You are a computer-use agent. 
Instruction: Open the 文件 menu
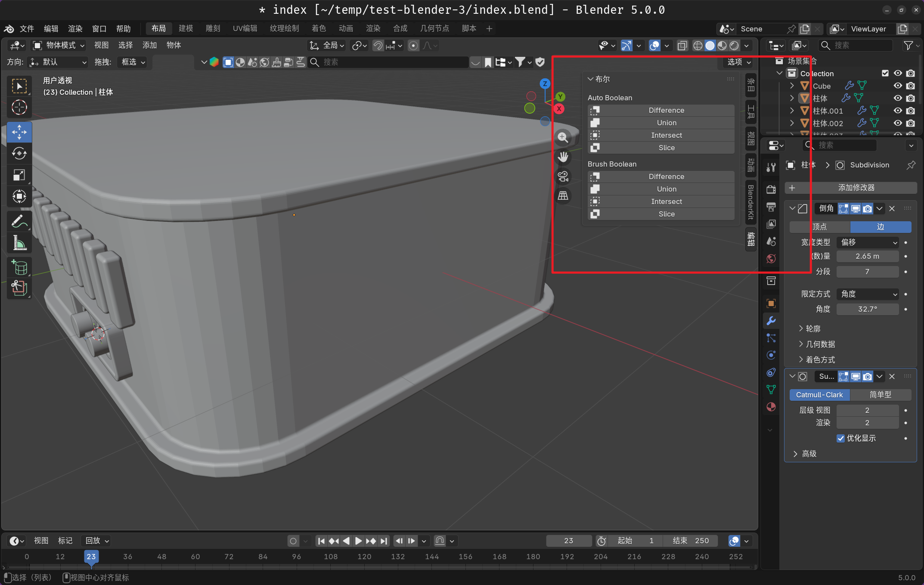[x=27, y=29]
